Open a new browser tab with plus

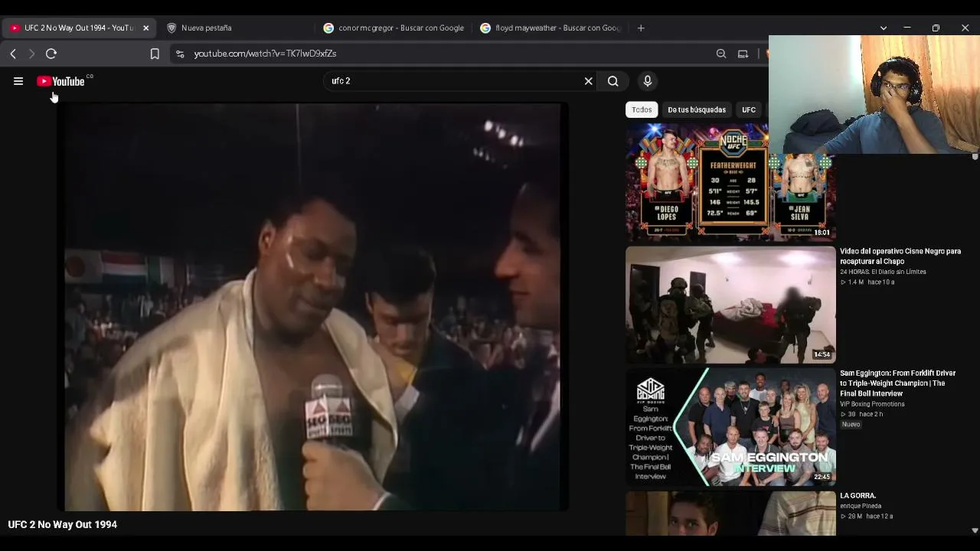641,28
